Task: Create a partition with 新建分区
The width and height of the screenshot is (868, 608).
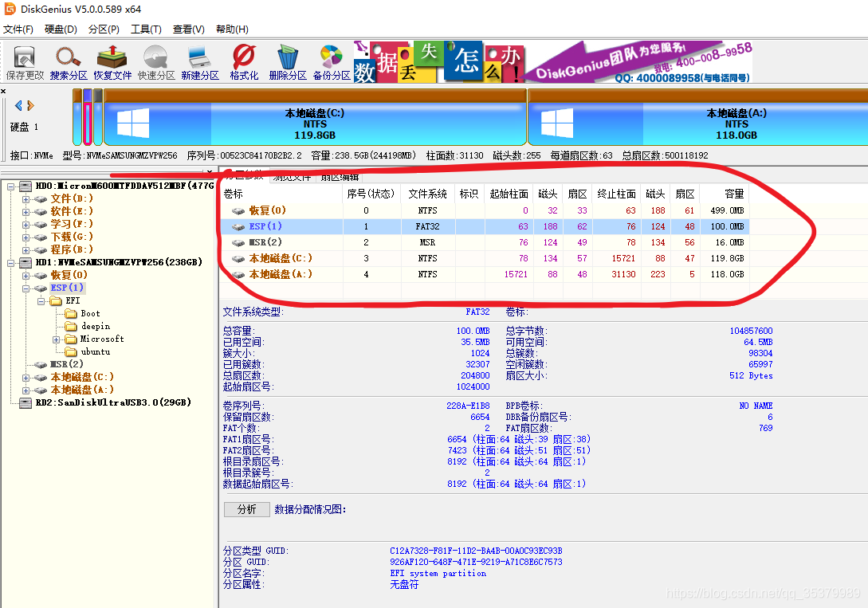Action: coord(200,62)
